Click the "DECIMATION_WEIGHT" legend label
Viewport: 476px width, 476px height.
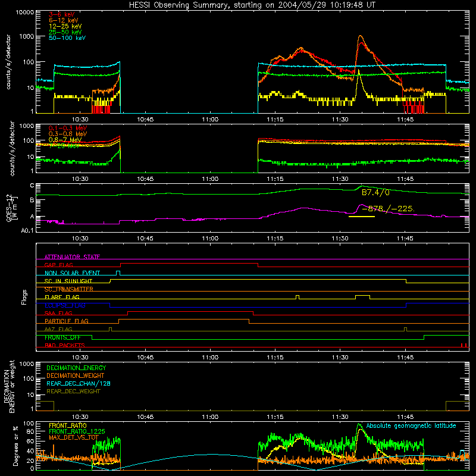pos(76,375)
